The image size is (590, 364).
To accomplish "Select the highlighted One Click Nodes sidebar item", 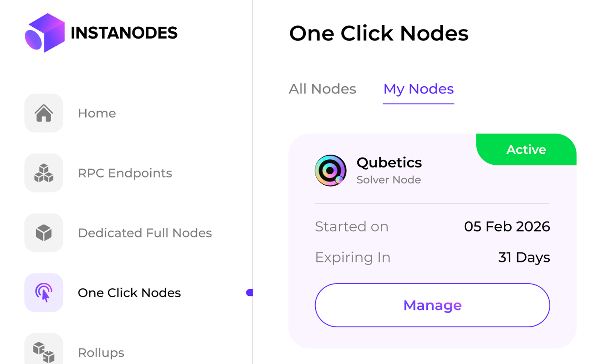I will [129, 293].
